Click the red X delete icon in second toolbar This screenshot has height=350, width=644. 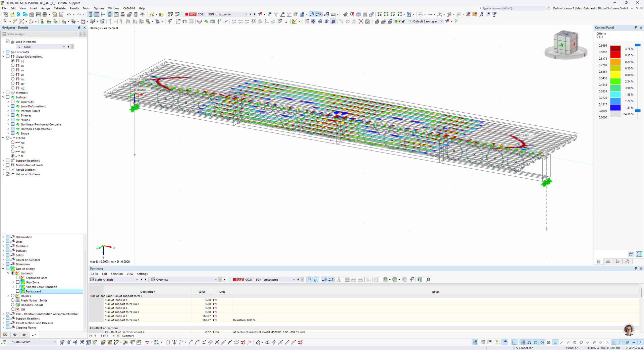pos(361,21)
